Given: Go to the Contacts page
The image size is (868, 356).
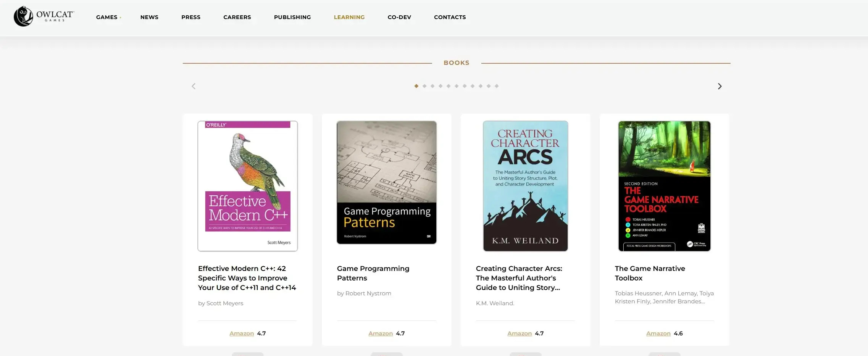Looking at the screenshot, I should pos(450,17).
